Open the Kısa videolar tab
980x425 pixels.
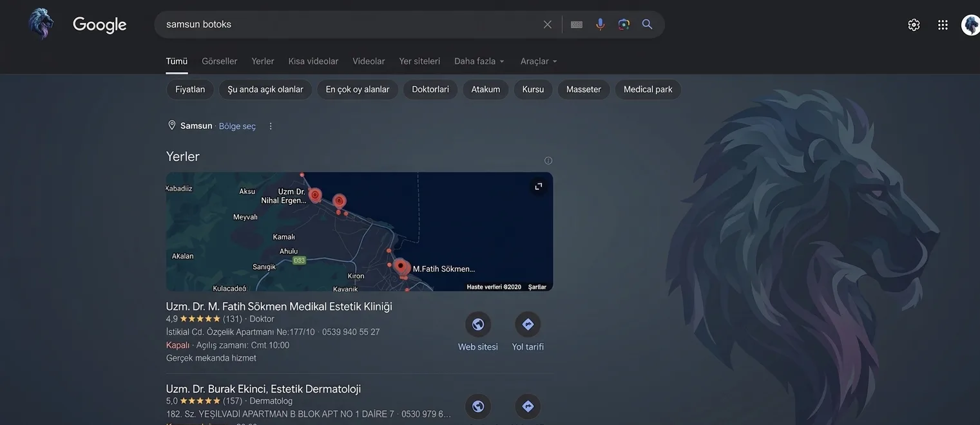pyautogui.click(x=313, y=61)
